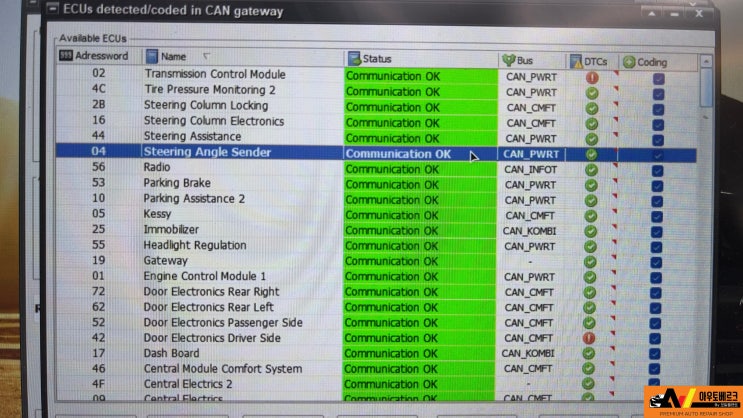Select the Tire Pressure Monitoring 2 row name
743x418 pixels.
(x=209, y=90)
